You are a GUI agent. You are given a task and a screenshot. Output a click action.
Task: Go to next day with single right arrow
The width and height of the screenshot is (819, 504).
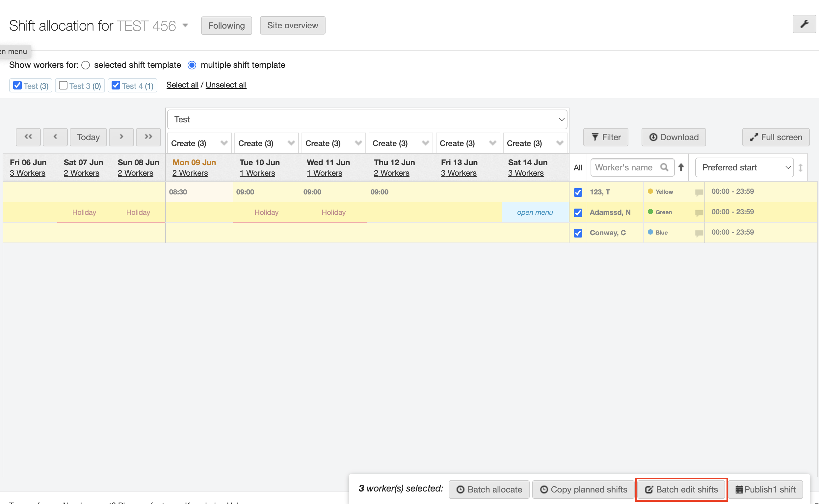click(121, 137)
